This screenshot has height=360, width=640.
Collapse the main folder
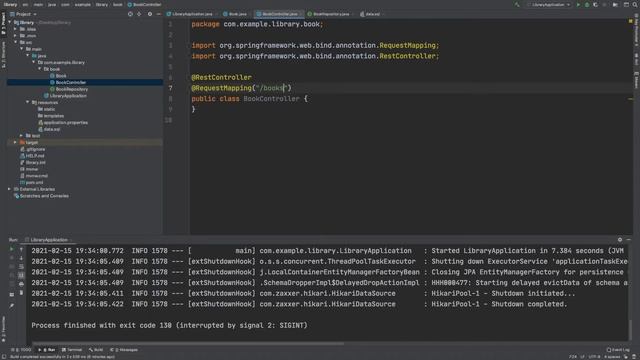(22, 49)
